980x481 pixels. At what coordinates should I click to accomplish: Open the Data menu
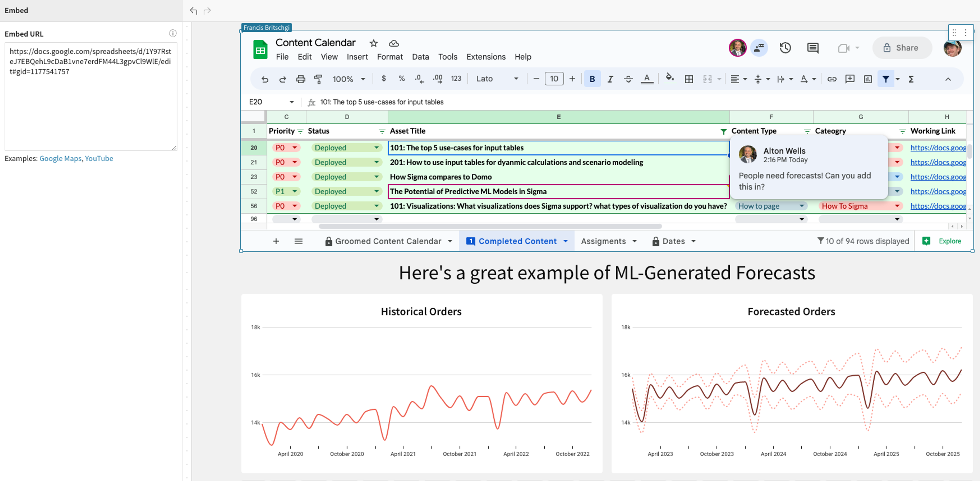[420, 57]
